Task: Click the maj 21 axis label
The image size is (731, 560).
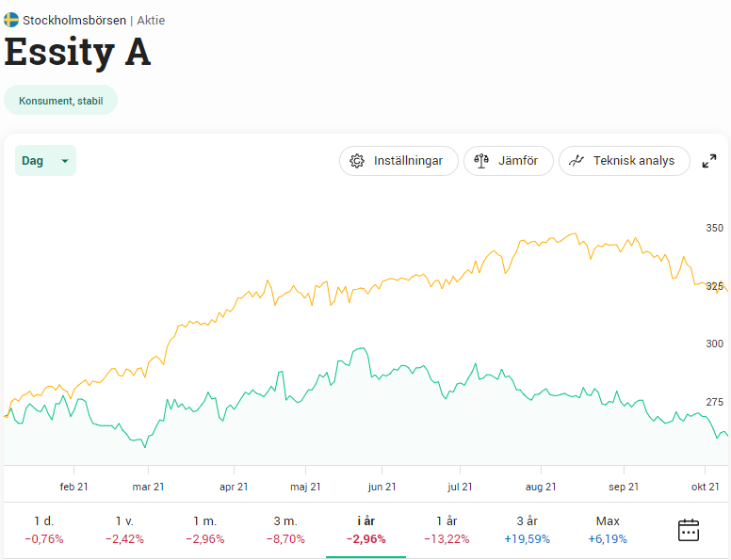Action: (305, 487)
